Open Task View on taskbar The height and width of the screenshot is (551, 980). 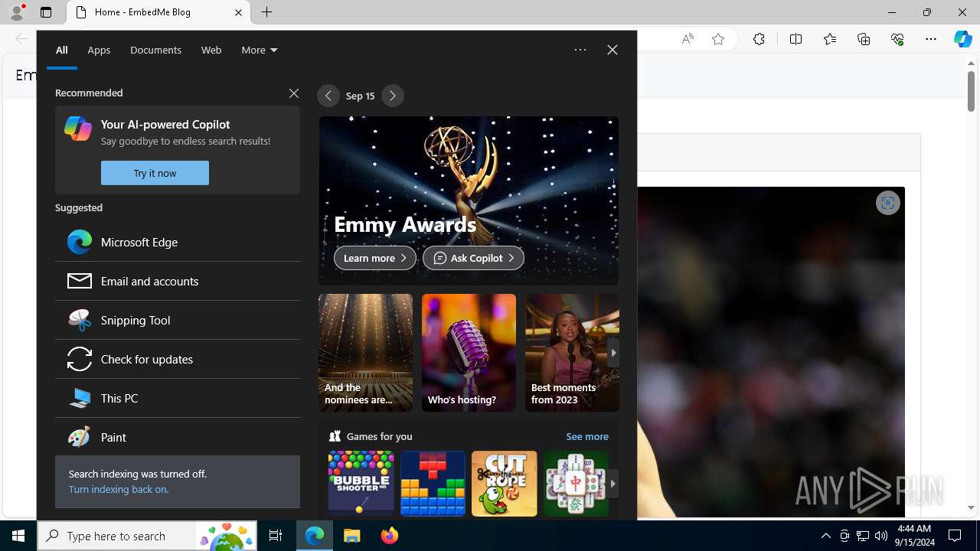(276, 536)
